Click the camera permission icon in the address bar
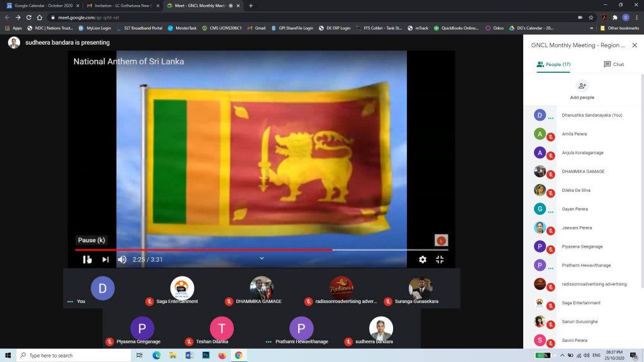Viewport: 644px width, 362px height. (580, 18)
